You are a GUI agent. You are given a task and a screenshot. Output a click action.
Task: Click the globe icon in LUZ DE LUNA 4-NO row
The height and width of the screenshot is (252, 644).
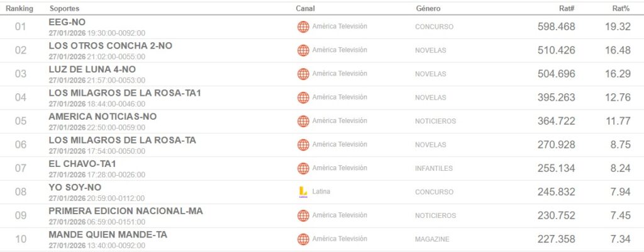303,74
